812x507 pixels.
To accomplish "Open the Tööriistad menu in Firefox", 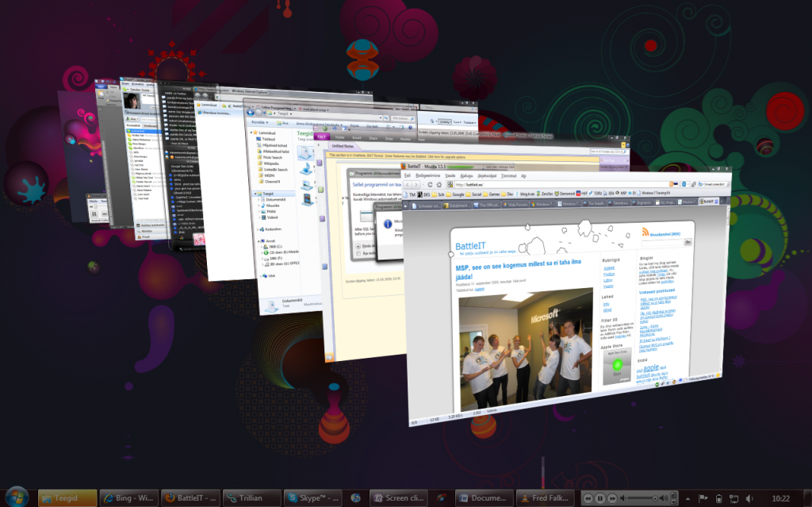I will 508,175.
